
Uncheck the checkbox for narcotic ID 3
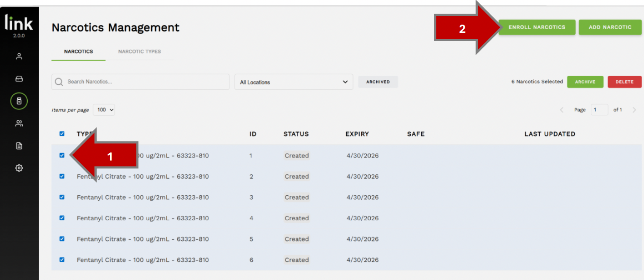tap(62, 197)
